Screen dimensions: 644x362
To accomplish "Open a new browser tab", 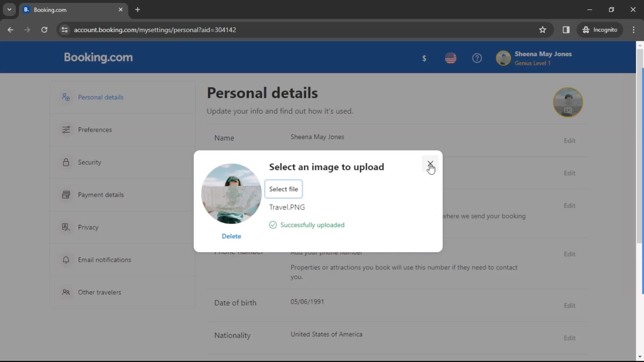I will point(138,10).
